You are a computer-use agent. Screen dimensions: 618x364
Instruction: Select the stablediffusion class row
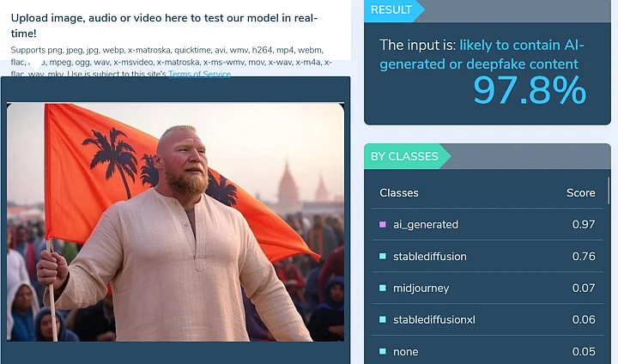tap(488, 257)
